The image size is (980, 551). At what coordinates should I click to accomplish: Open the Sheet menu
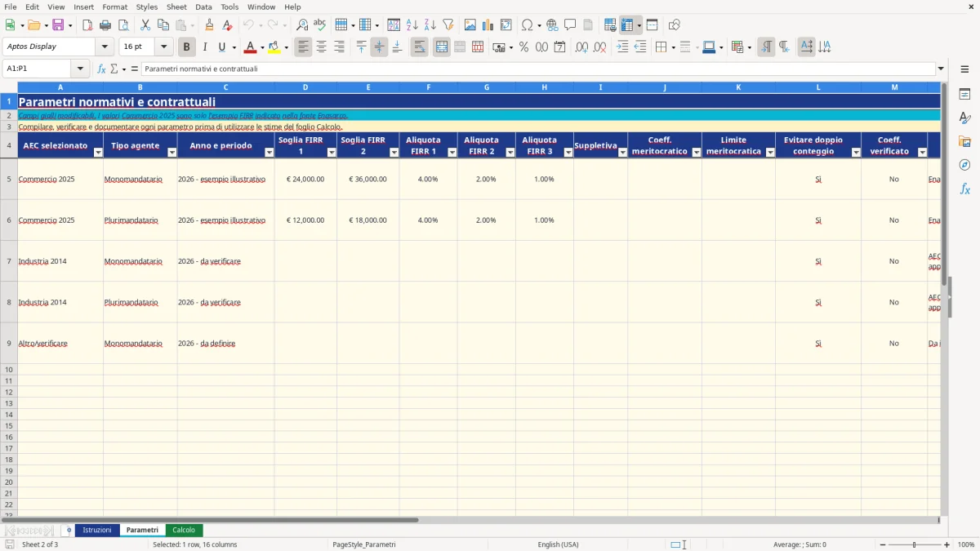176,7
